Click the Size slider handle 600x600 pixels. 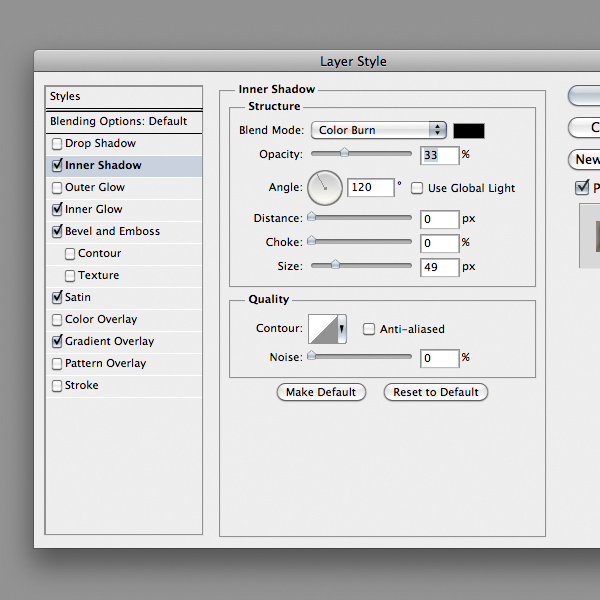[x=335, y=264]
